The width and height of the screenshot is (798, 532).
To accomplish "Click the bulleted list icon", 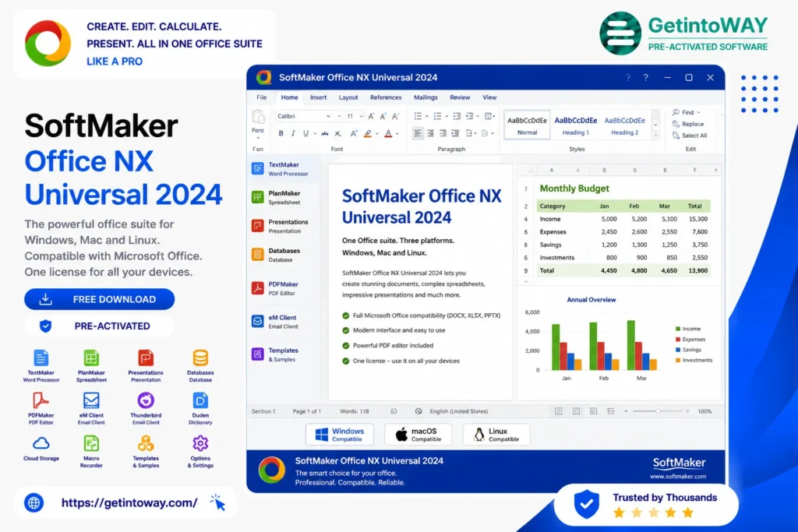I will [418, 116].
